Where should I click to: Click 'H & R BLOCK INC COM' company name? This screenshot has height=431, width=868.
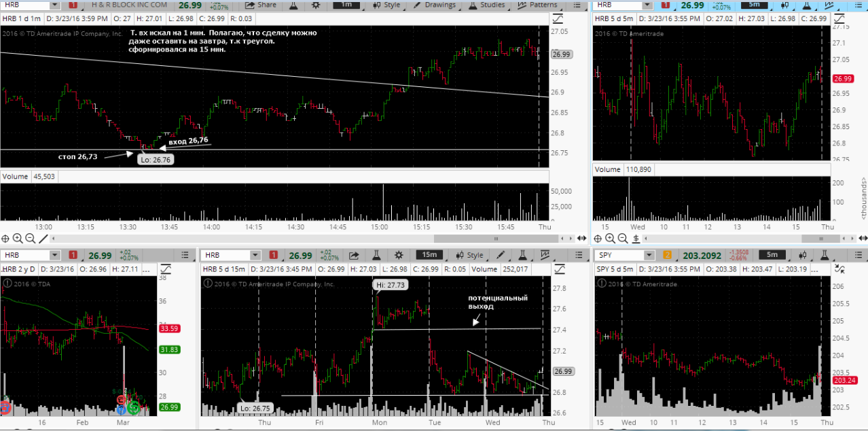[128, 5]
